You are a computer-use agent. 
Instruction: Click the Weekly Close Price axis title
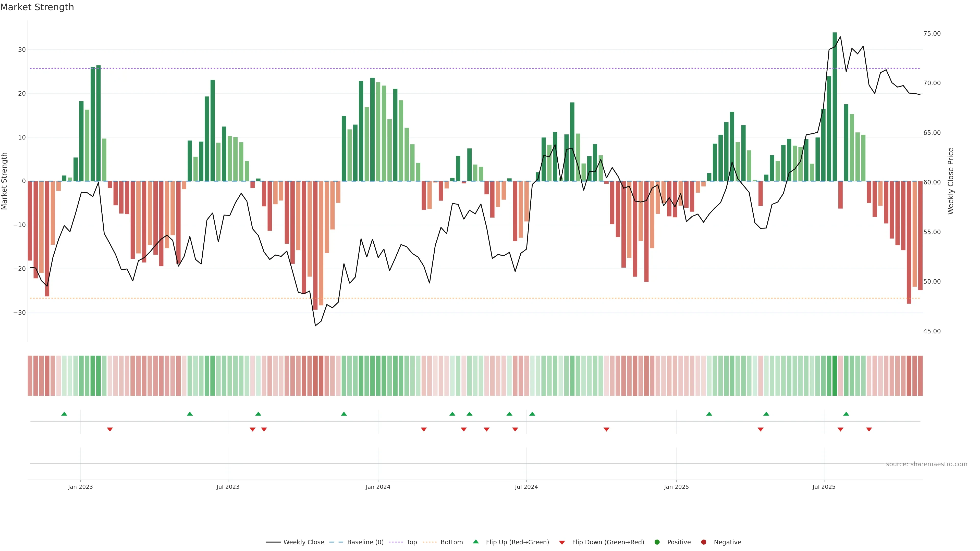tap(951, 181)
